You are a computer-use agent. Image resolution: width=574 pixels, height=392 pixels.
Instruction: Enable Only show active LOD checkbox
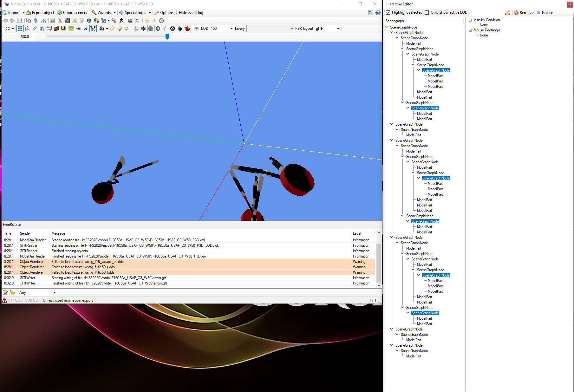coord(427,13)
